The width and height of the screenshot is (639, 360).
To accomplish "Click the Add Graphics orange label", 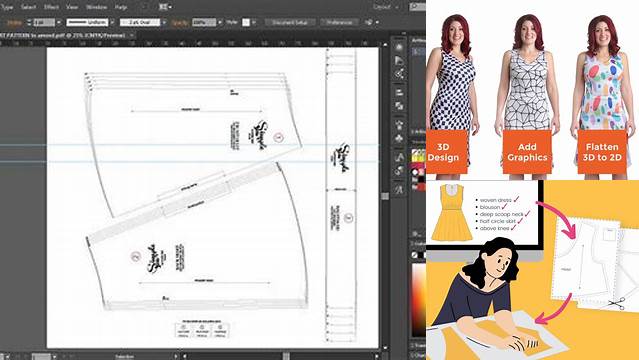I will 527,152.
